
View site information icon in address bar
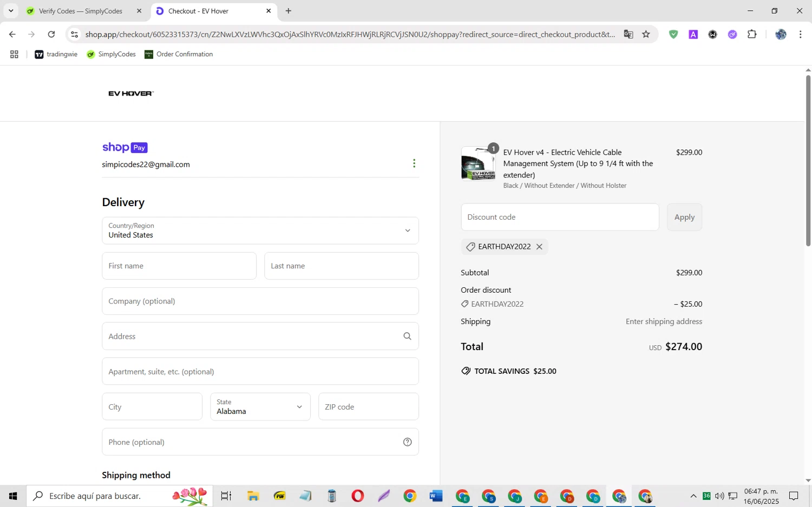coord(75,34)
